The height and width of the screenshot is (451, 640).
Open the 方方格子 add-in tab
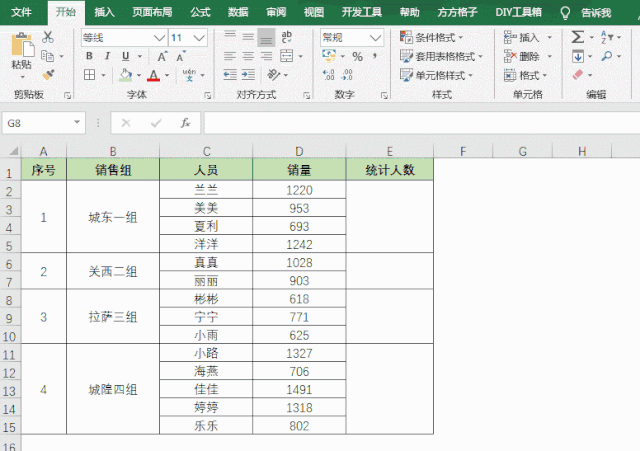[x=457, y=12]
